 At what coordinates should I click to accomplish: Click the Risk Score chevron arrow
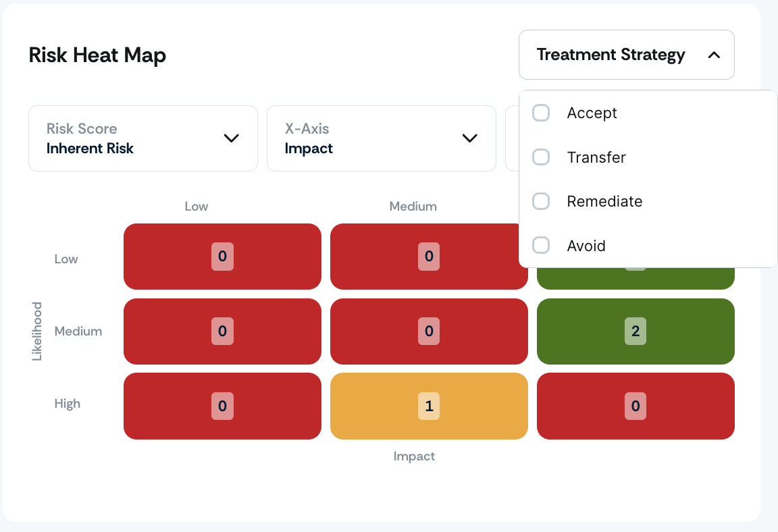tap(231, 138)
